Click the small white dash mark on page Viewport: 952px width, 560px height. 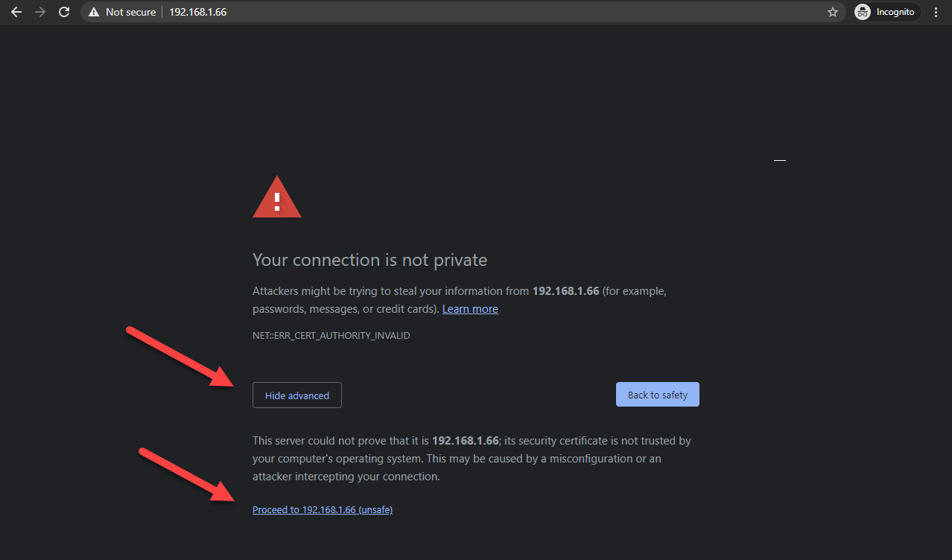780,160
